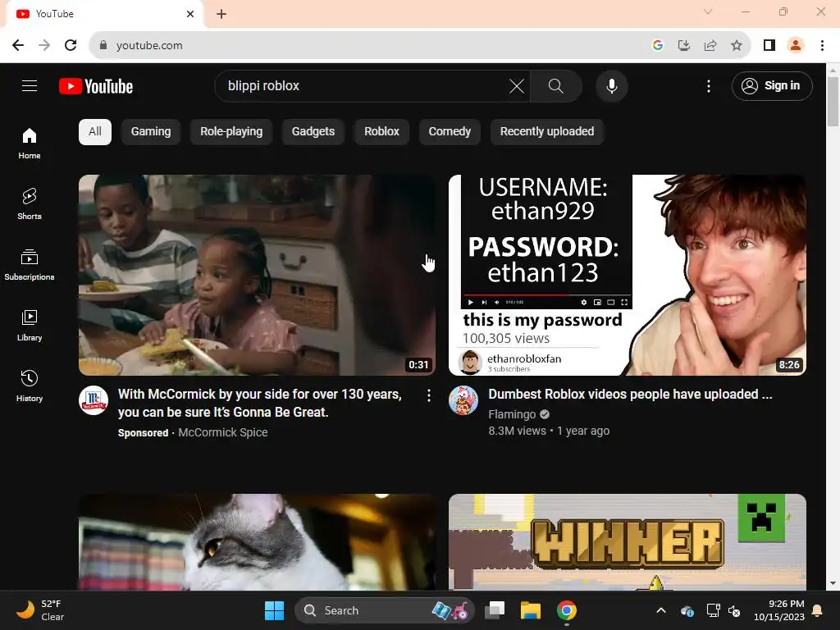Click the YouTube logo

coord(96,86)
